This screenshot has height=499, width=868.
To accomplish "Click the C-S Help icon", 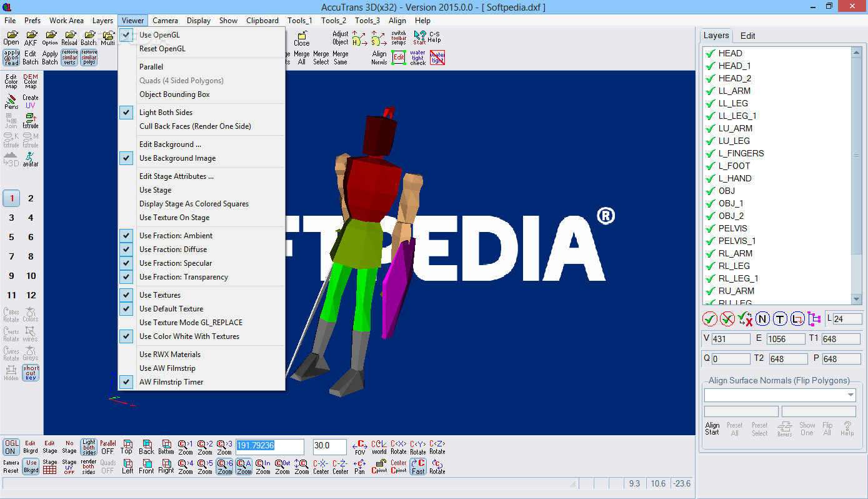I will [434, 38].
